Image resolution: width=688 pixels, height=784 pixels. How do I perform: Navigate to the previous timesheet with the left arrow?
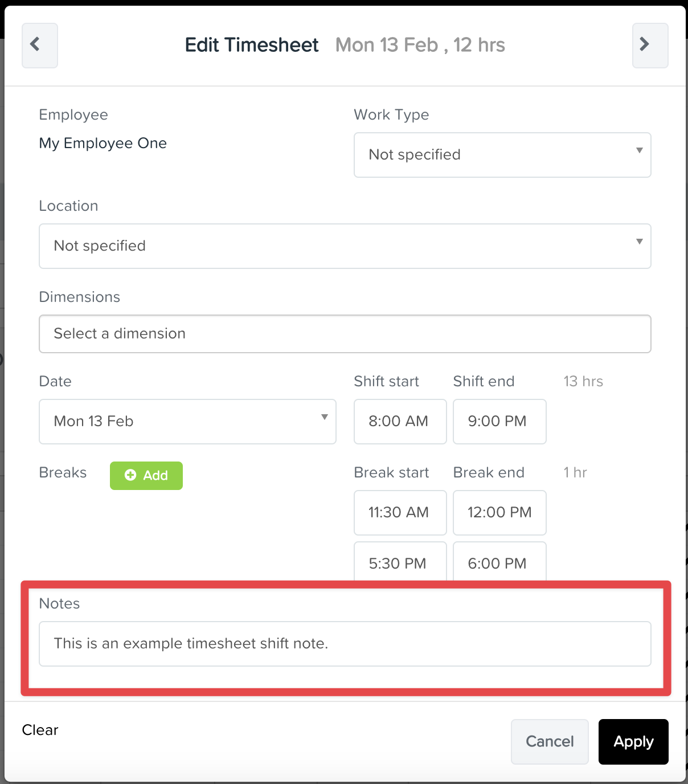click(x=39, y=45)
